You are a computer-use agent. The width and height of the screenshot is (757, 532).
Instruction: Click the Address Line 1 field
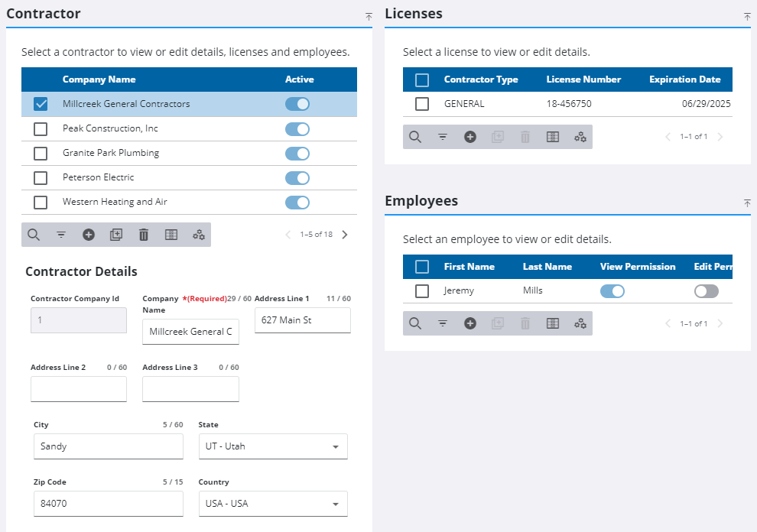[x=303, y=320]
